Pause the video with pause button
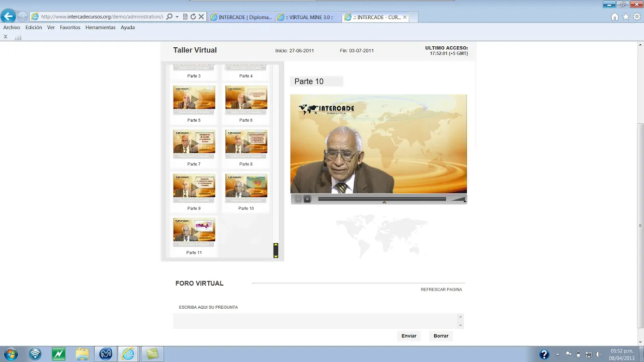 [307, 199]
